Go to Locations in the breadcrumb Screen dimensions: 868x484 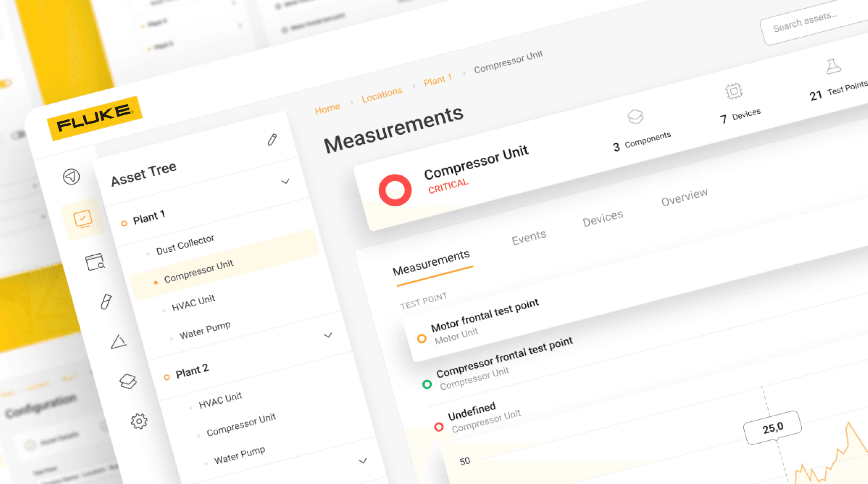pyautogui.click(x=382, y=94)
